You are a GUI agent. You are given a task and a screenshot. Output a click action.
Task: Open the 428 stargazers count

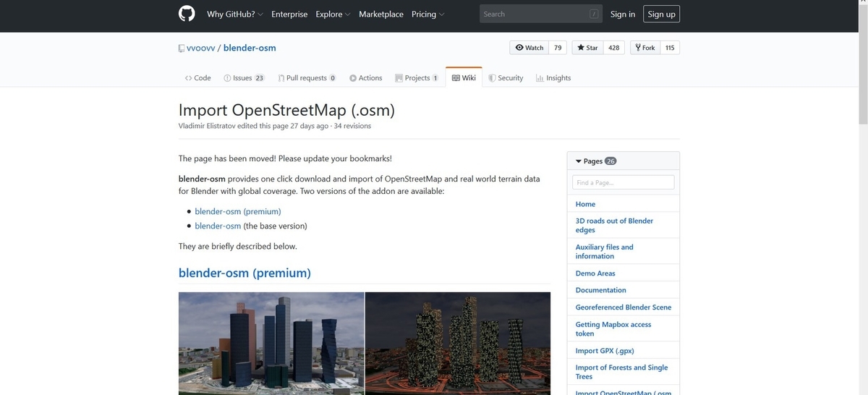tap(613, 48)
